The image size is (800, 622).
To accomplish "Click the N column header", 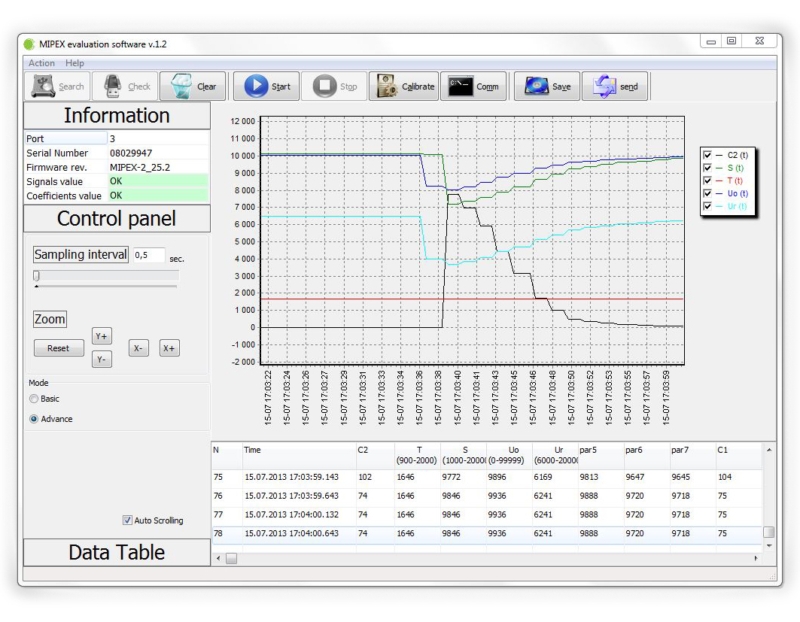I will [227, 455].
